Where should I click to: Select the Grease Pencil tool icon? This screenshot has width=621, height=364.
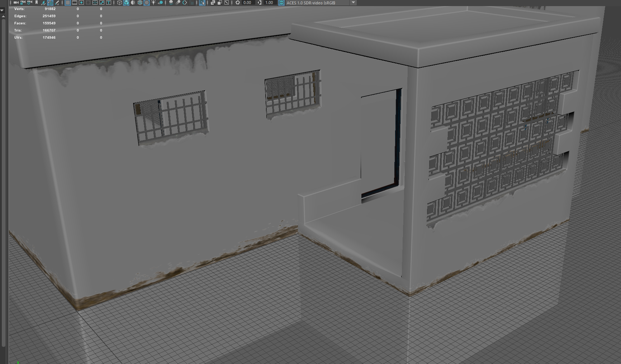pos(57,3)
